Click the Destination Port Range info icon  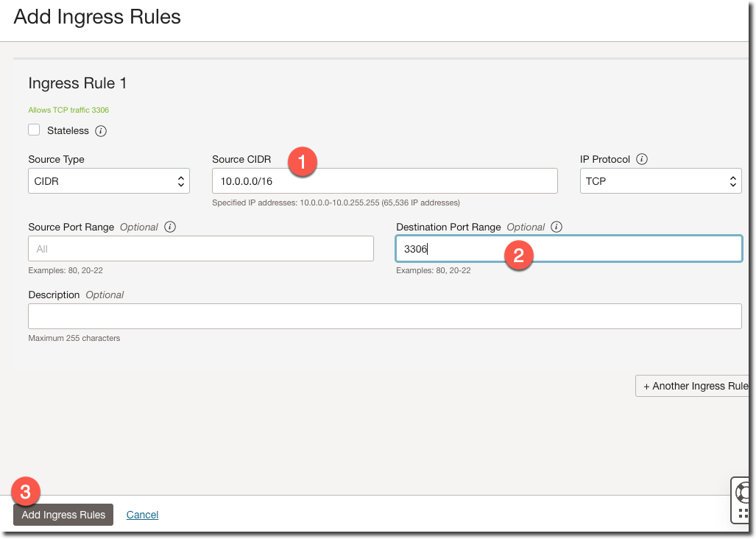[557, 227]
